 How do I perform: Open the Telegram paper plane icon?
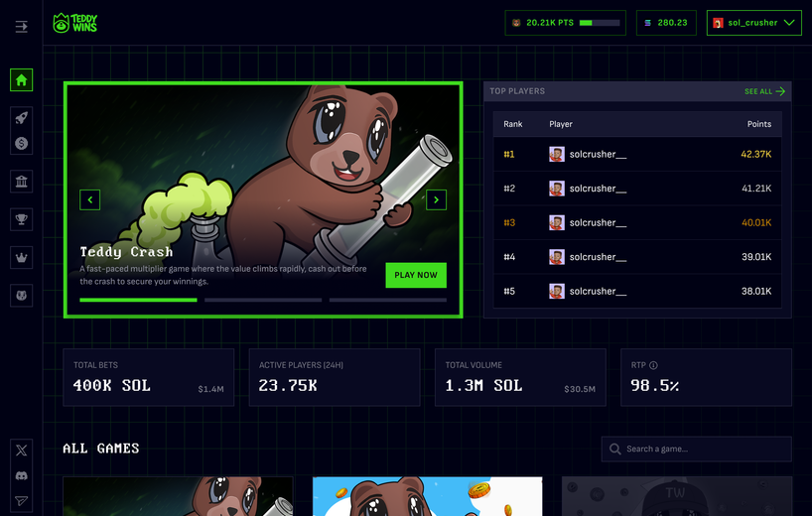pyautogui.click(x=21, y=500)
